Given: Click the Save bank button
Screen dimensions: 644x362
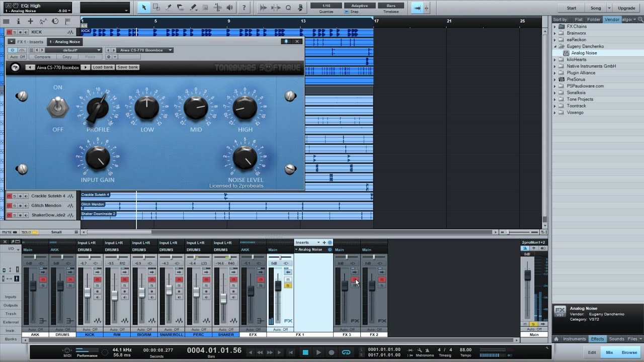Looking at the screenshot, I should coord(128,67).
